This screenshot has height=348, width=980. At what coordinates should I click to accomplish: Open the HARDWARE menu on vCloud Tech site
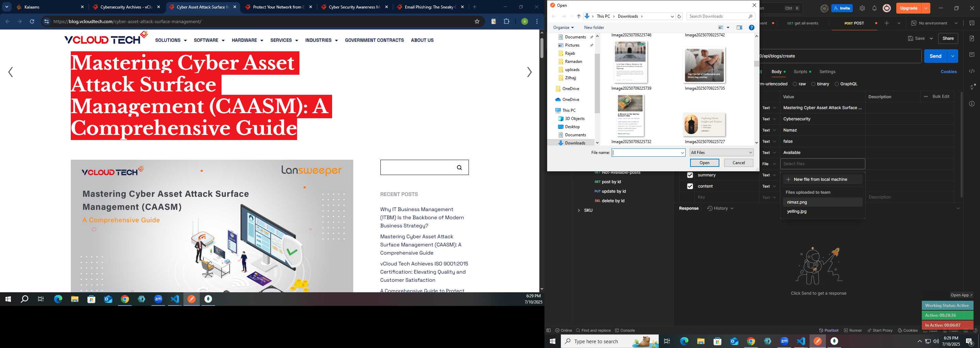[247, 40]
